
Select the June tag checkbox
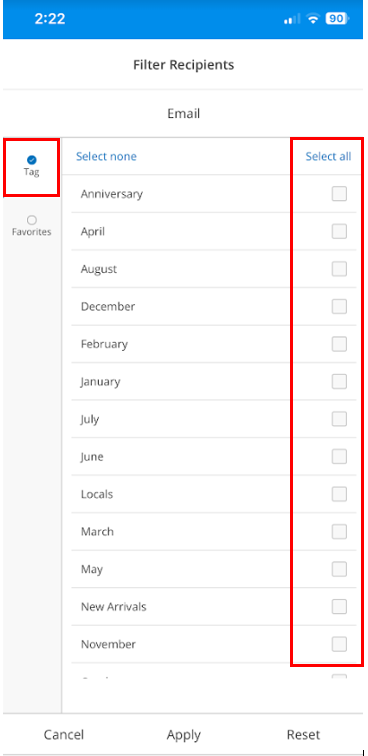[x=339, y=457]
